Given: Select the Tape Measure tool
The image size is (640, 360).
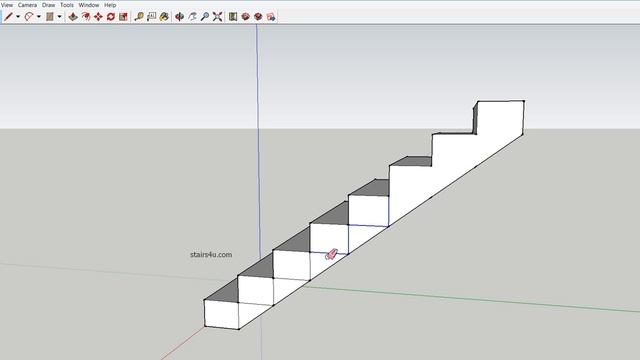Looking at the screenshot, I should click(x=139, y=17).
